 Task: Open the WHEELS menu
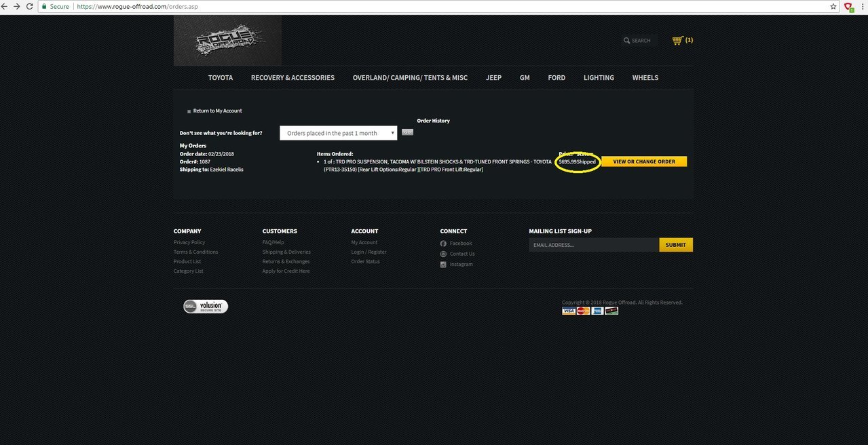click(x=645, y=78)
